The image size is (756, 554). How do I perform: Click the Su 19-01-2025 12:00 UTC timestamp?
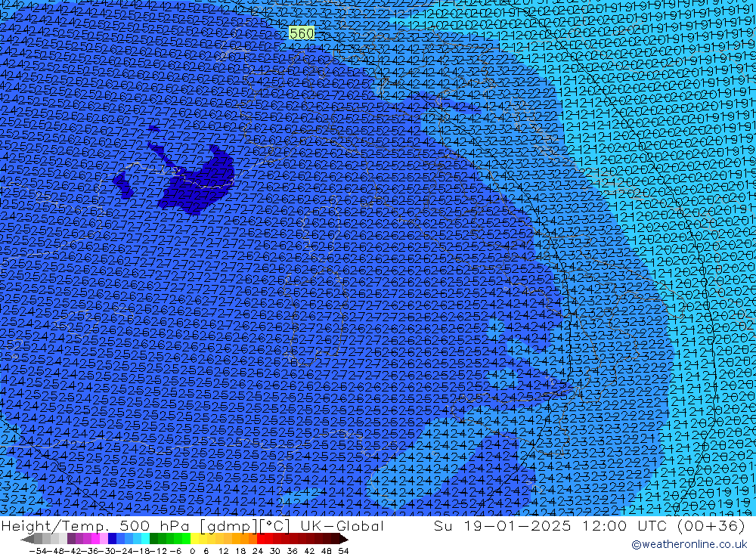(x=550, y=525)
